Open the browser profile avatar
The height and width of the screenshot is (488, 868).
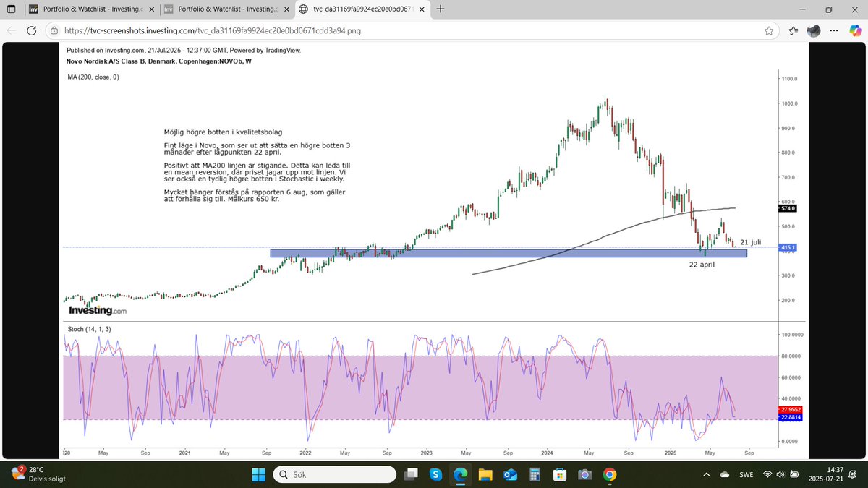point(814,31)
